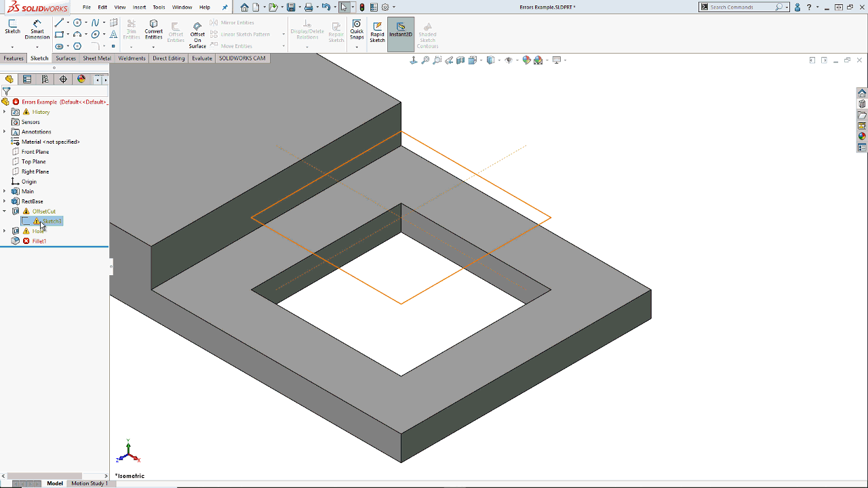Open the DisplayManager tab
Screen dimensions: 868x488
81,79
